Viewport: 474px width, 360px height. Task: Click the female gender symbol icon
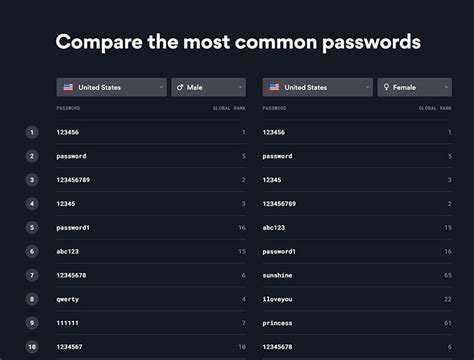(x=386, y=87)
